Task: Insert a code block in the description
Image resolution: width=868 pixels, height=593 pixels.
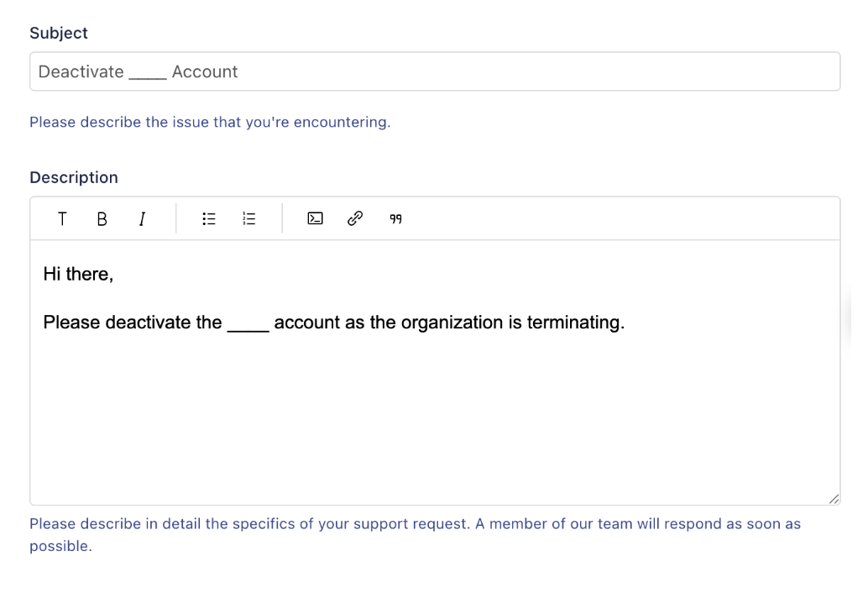Action: (x=315, y=219)
